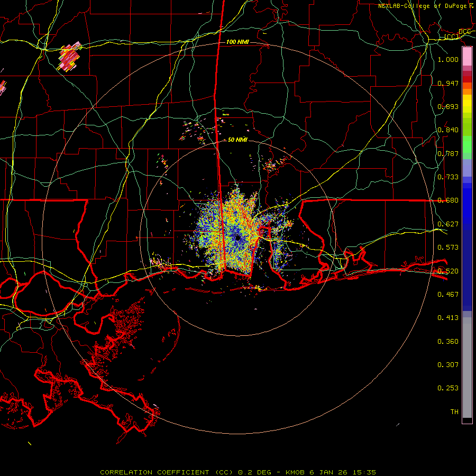Screen dimensions: 476x476
Task: Click the isolated pink-red echo cluster in the northwest
Action: (69, 57)
